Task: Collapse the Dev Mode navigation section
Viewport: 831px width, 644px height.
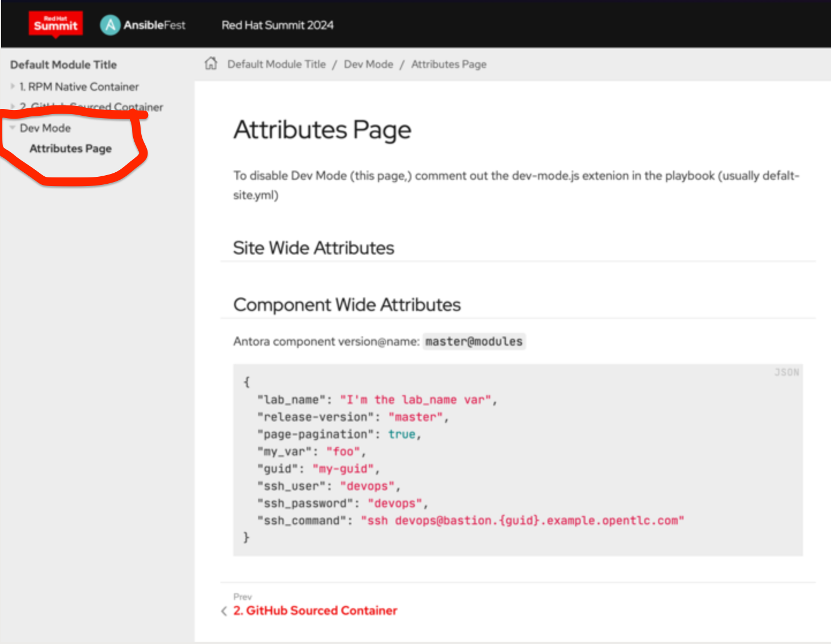Action: (13, 127)
